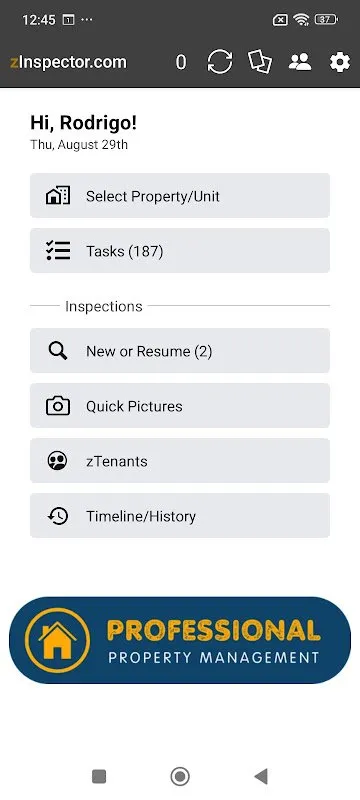Tap the history clock icon
This screenshot has height=800, width=360.
point(58,516)
